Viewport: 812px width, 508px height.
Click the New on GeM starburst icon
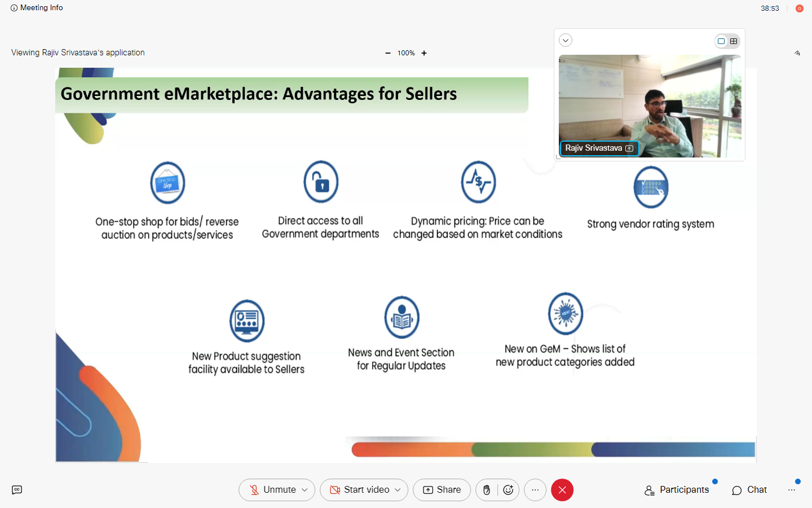click(566, 313)
